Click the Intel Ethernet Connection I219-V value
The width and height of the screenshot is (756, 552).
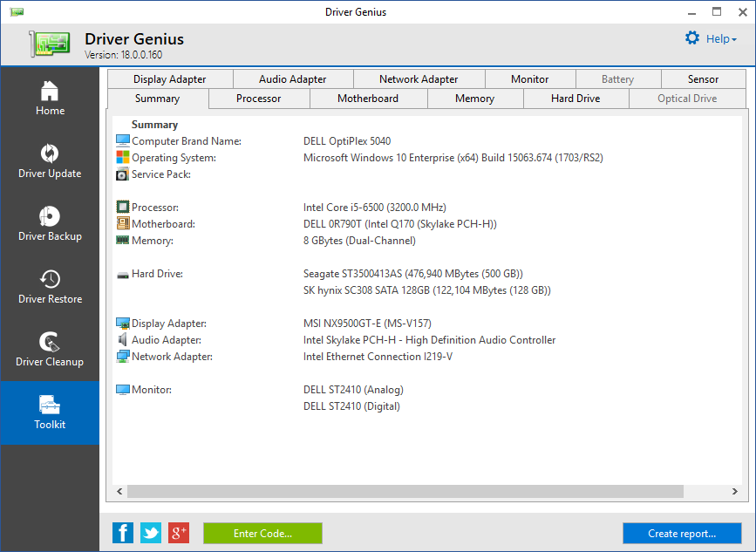[378, 357]
